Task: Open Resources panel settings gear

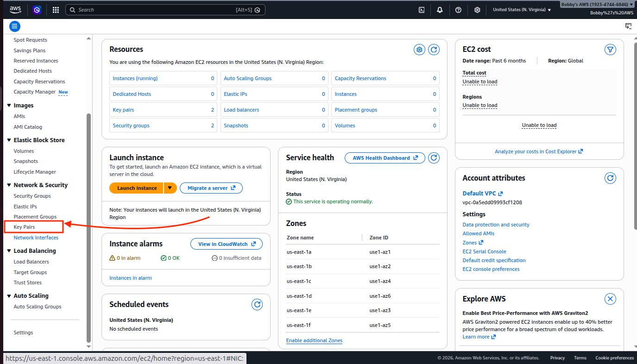Action: pos(419,50)
